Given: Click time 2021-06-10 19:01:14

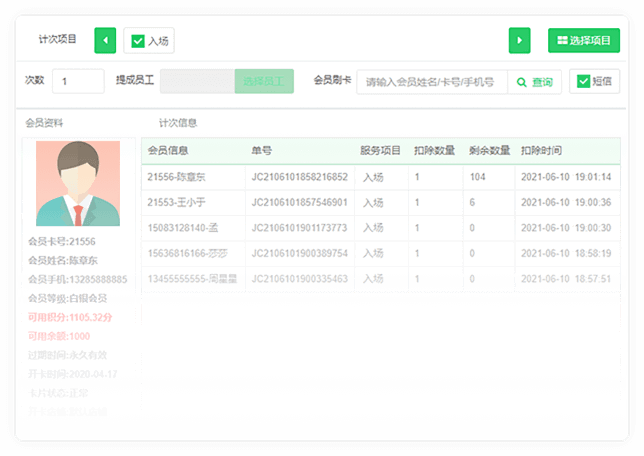Looking at the screenshot, I should point(566,177).
